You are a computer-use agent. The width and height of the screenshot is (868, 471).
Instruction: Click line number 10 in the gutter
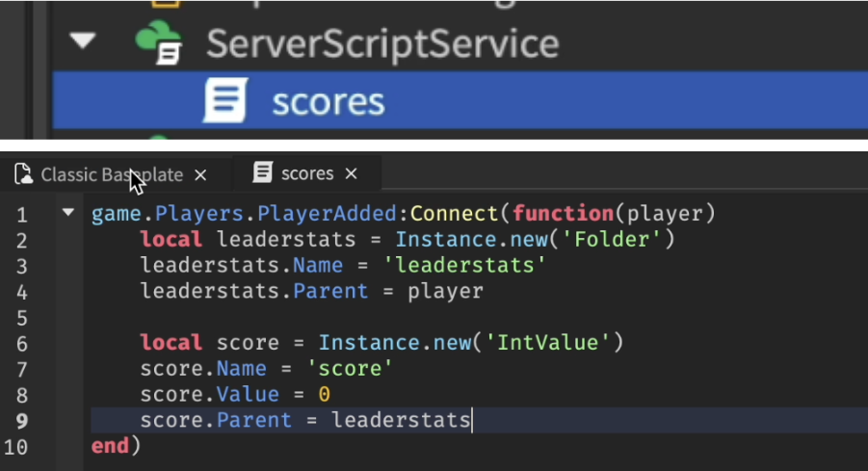pyautogui.click(x=15, y=447)
